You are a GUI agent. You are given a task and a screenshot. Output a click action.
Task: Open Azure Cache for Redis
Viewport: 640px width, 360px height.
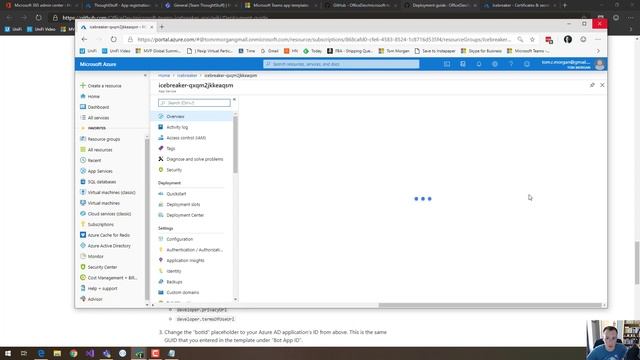(105, 235)
